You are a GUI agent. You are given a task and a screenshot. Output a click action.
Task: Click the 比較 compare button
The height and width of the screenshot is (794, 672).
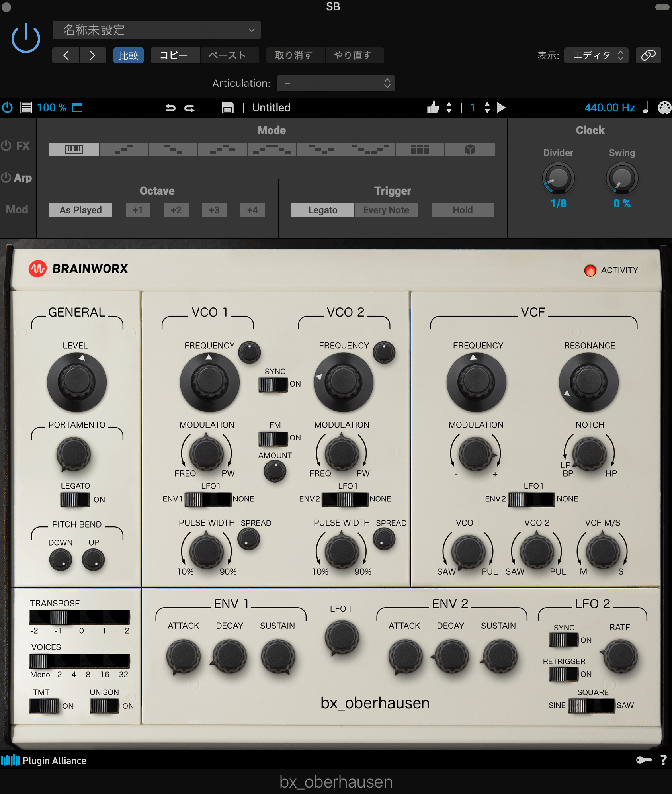point(129,55)
